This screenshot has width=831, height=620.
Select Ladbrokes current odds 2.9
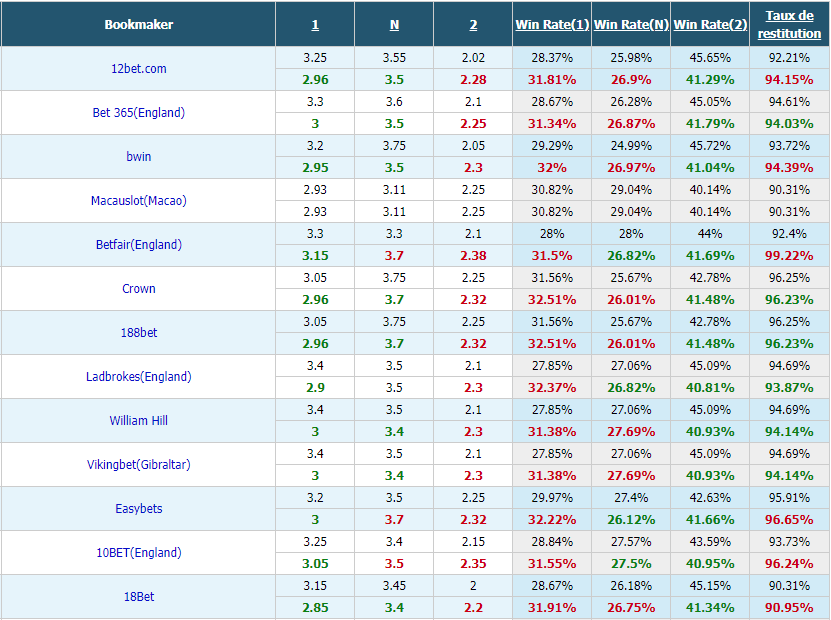point(315,387)
